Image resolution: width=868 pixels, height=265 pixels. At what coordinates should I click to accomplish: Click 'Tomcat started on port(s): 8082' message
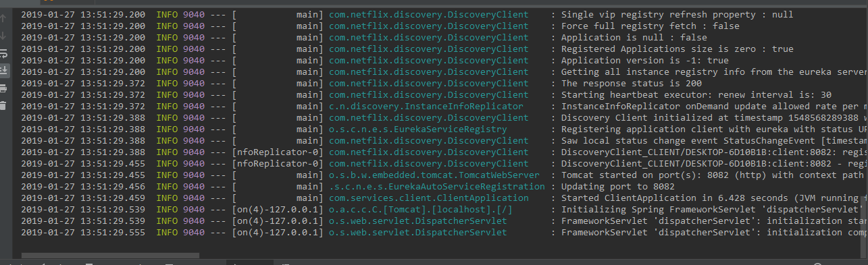click(715, 175)
